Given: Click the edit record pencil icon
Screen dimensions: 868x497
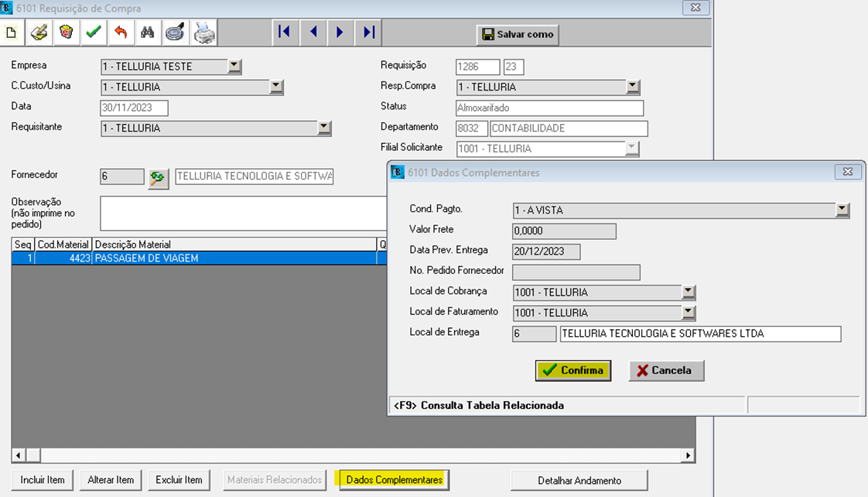Looking at the screenshot, I should point(39,33).
